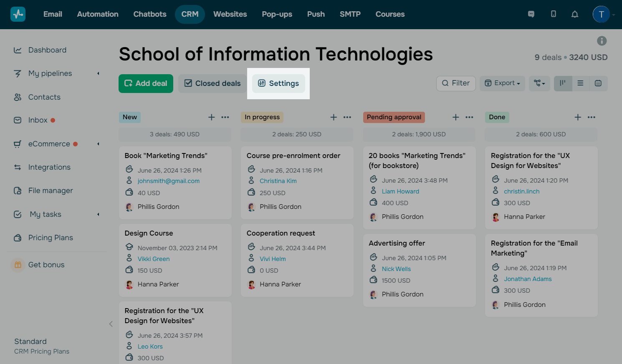Open the Automation tab
The height and width of the screenshot is (364, 622).
[98, 14]
